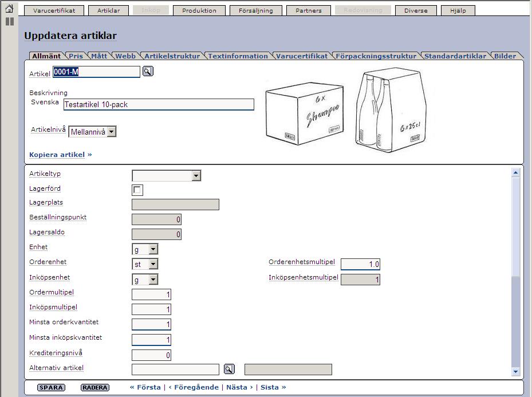Open the Varucertifikat top menu
The image size is (532, 397).
(x=54, y=10)
